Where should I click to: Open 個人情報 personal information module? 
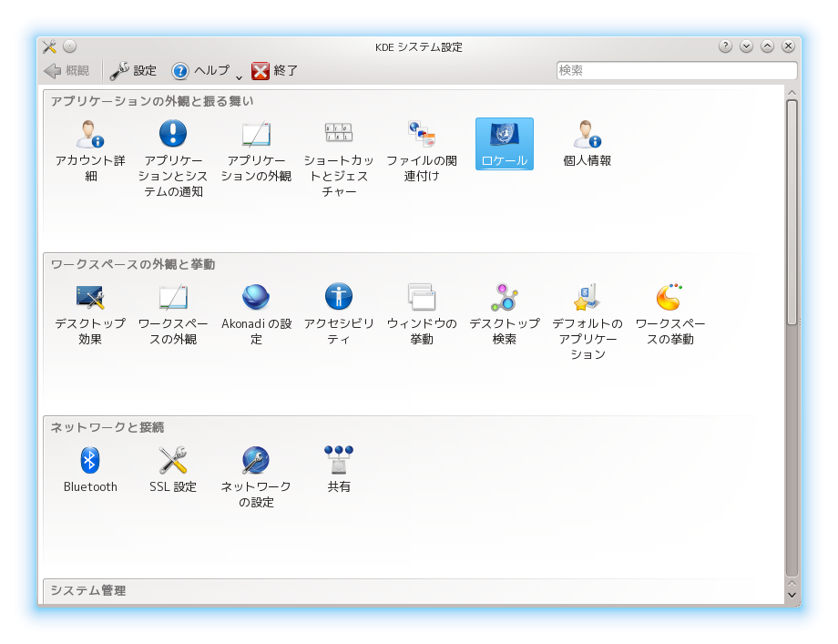coord(587,143)
